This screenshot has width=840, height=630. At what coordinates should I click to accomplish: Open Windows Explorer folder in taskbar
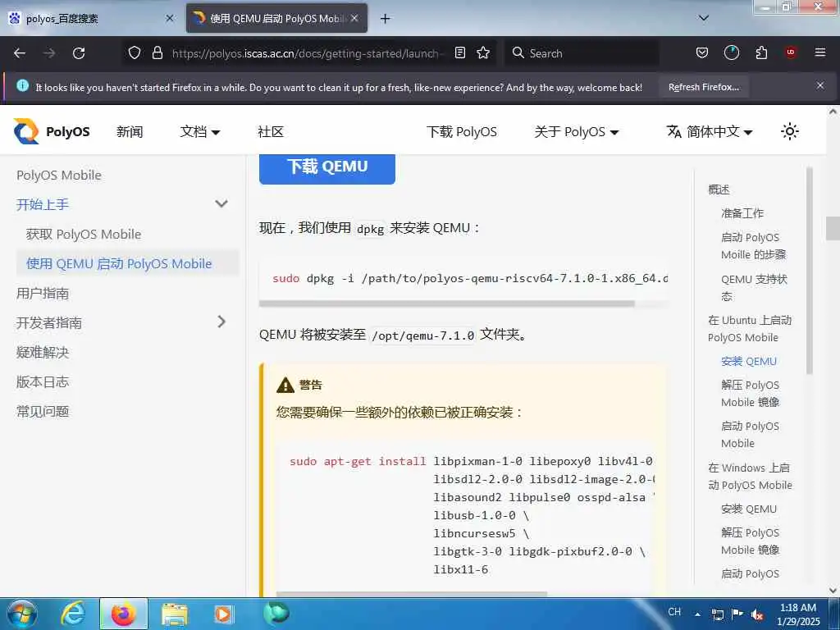(x=174, y=614)
